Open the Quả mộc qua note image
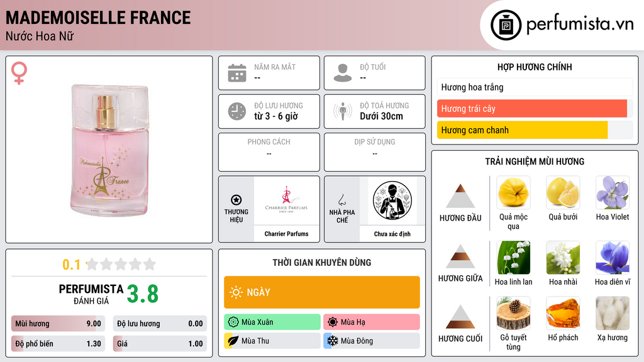This screenshot has width=644, height=362. (513, 192)
